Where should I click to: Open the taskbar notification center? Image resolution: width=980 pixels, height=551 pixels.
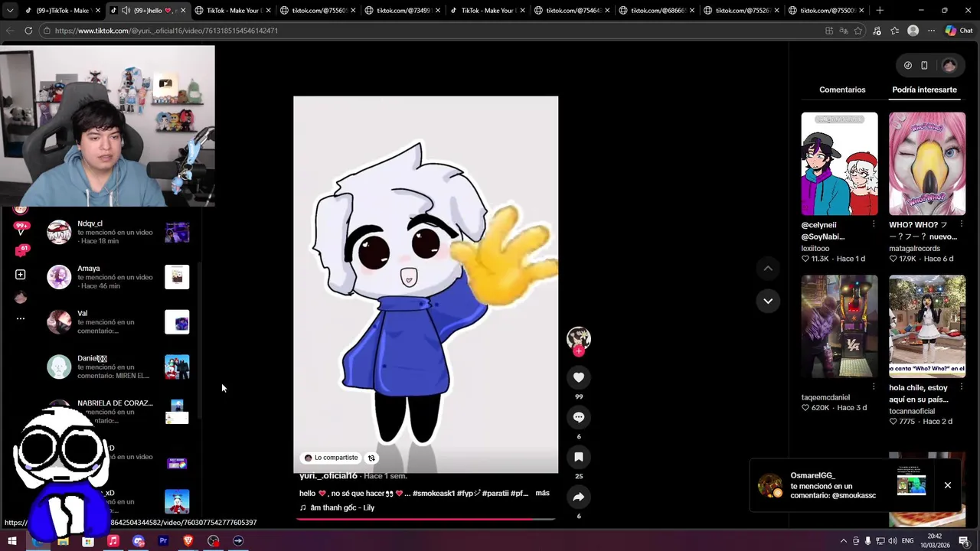tap(964, 541)
